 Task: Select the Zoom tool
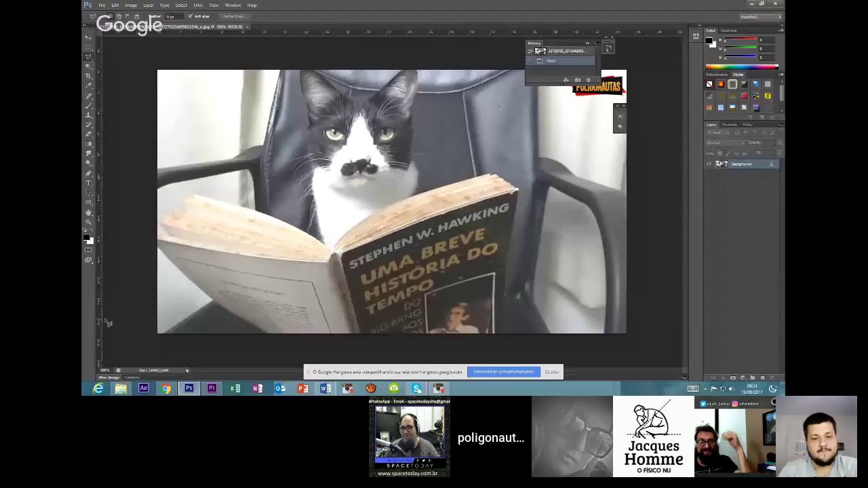tap(88, 222)
